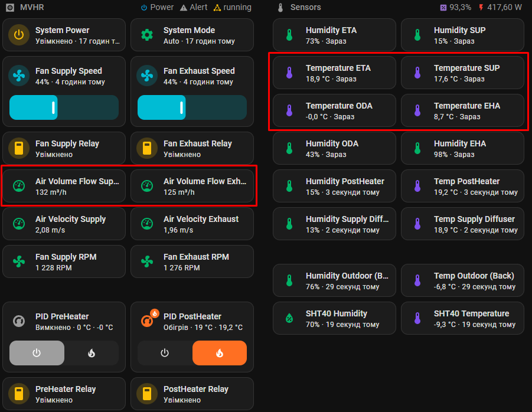This screenshot has width=532, height=412.
Task: Click the SHT40 Humidity droplet icon
Action: coord(289,319)
